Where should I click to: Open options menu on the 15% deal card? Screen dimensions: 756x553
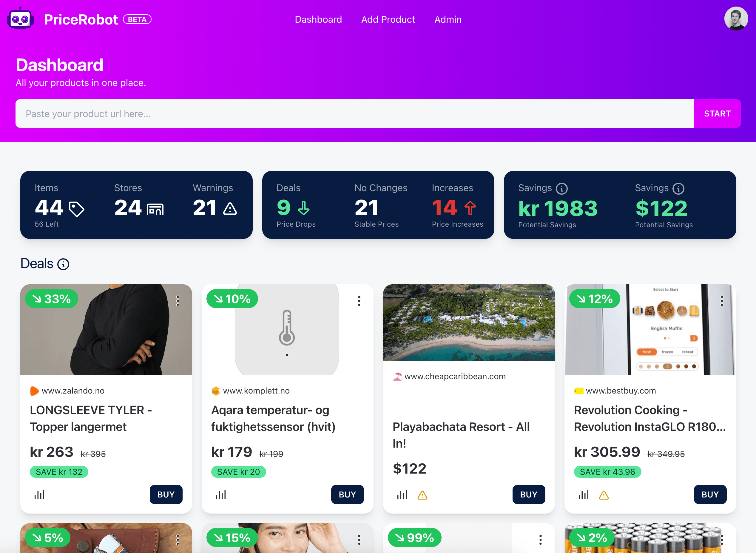[359, 539]
